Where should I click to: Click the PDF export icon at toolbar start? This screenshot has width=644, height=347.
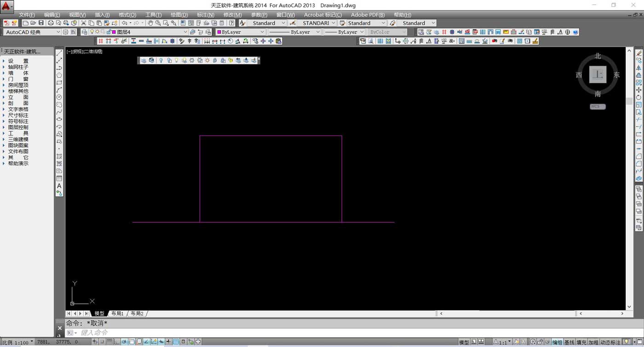point(6,23)
